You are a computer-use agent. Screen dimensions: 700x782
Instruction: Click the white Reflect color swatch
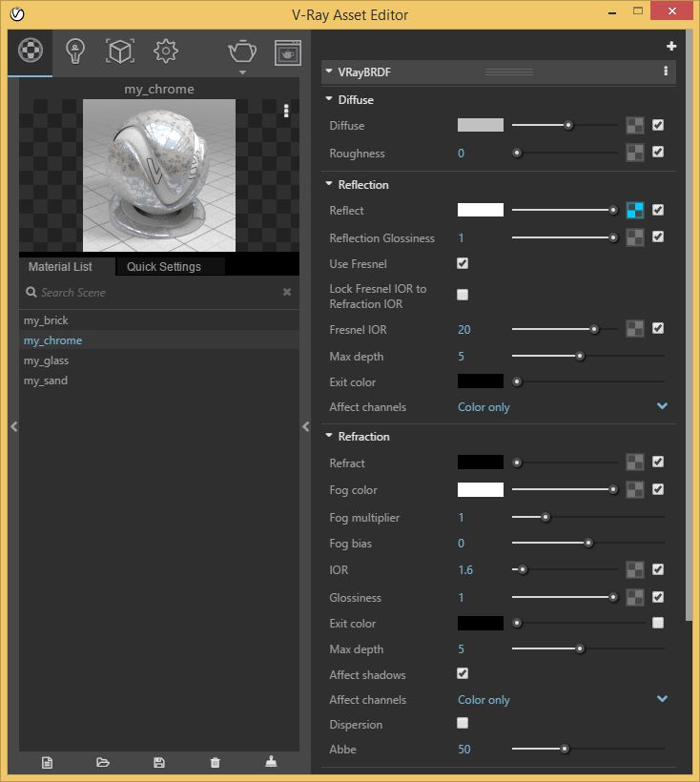click(x=480, y=210)
